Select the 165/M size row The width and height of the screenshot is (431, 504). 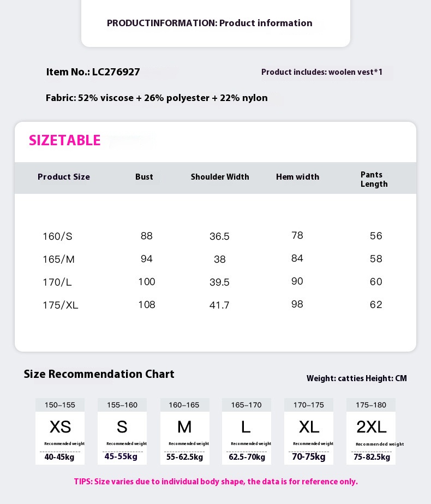(x=215, y=259)
